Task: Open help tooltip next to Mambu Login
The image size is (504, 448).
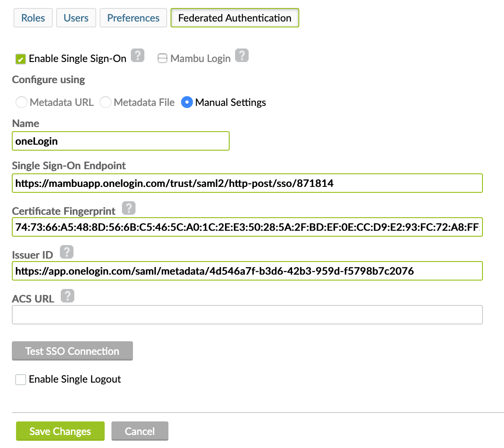Action: pos(242,55)
